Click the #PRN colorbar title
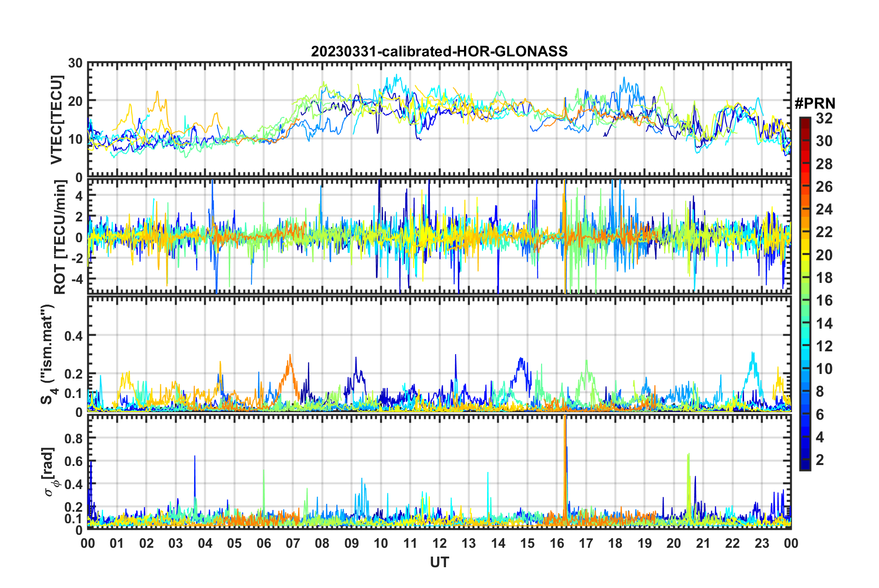The width and height of the screenshot is (879, 588). [815, 104]
